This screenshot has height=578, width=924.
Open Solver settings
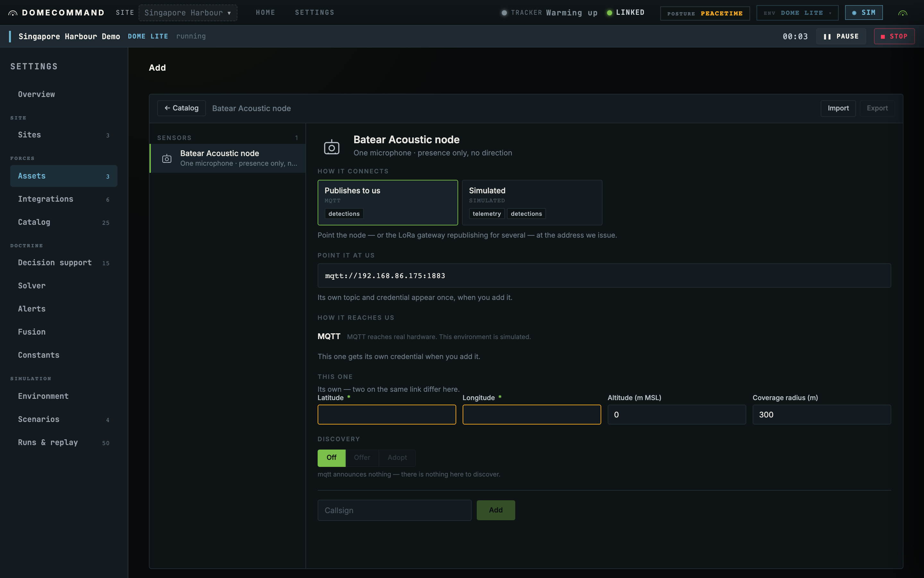tap(64, 285)
